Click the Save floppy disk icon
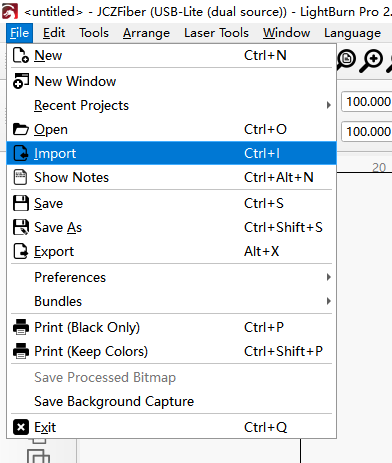 (x=21, y=203)
